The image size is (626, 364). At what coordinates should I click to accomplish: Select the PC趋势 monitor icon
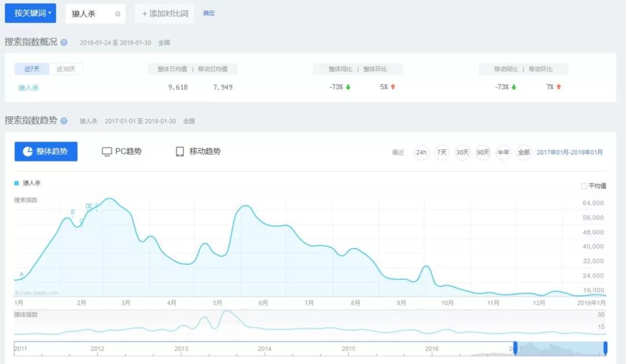(x=107, y=152)
